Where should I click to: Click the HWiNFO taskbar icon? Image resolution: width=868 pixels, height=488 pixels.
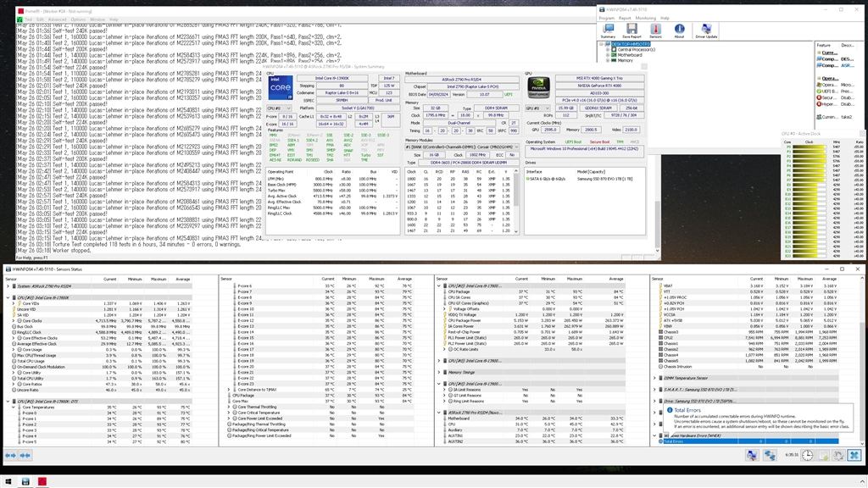pyautogui.click(x=25, y=481)
